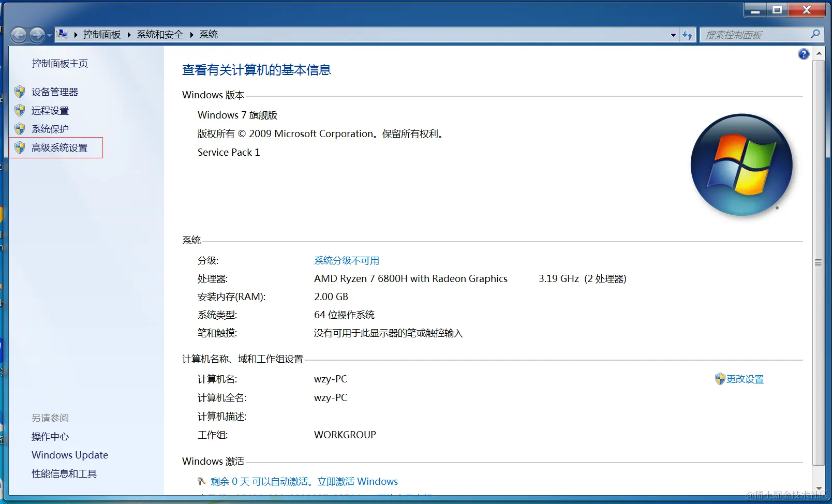
Task: Open the address bar history dropdown
Action: pyautogui.click(x=673, y=35)
